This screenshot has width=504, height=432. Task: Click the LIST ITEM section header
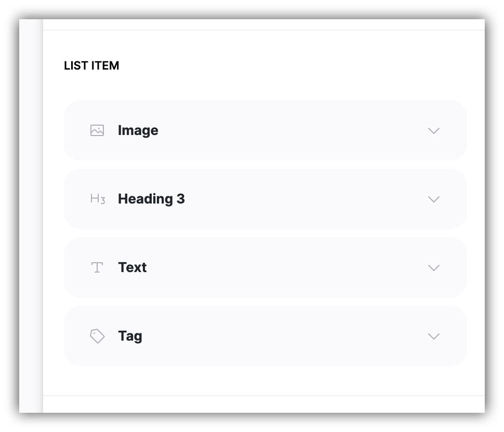91,65
